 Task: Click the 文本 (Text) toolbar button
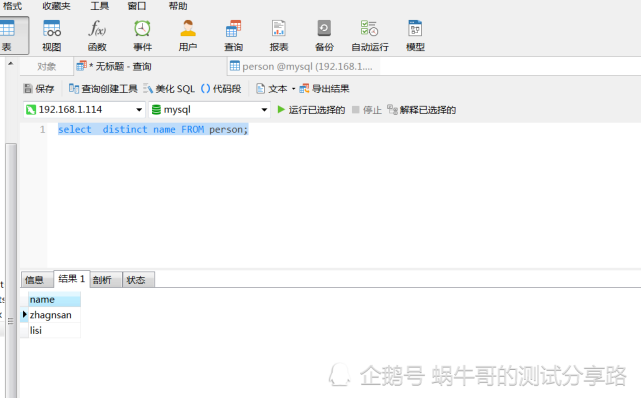pos(272,89)
